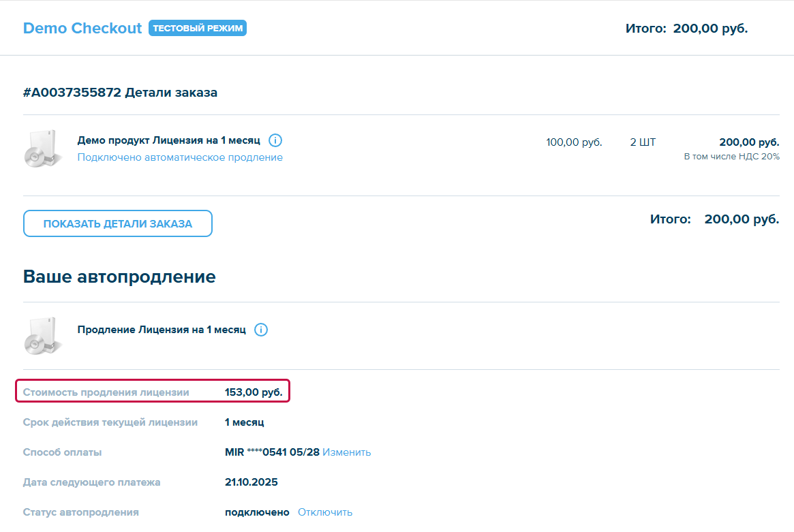The height and width of the screenshot is (532, 794).
Task: Click Изменить to change payment method
Action: tap(346, 452)
